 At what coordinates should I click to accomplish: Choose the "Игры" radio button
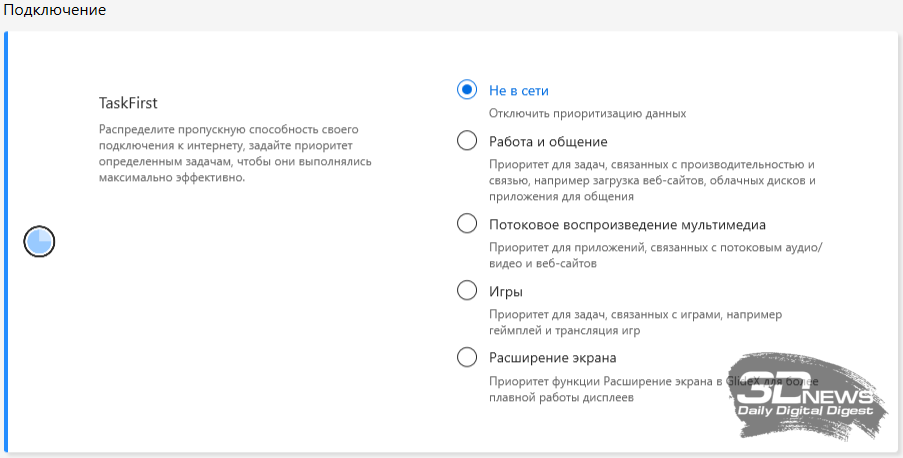[467, 291]
